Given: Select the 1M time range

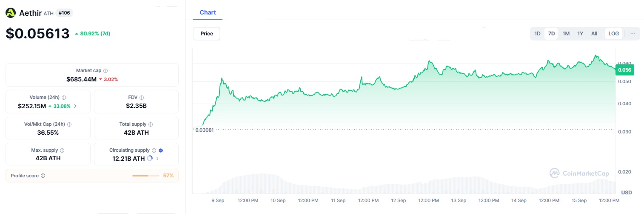Looking at the screenshot, I should (x=566, y=34).
